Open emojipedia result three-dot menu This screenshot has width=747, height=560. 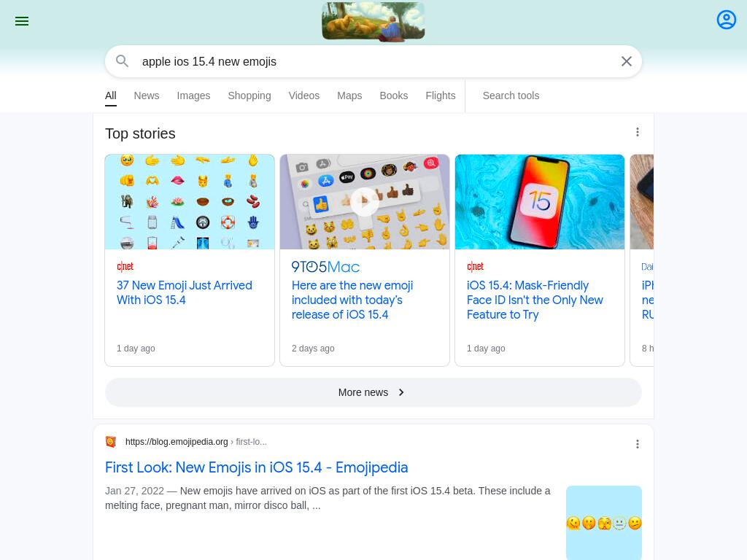(638, 444)
